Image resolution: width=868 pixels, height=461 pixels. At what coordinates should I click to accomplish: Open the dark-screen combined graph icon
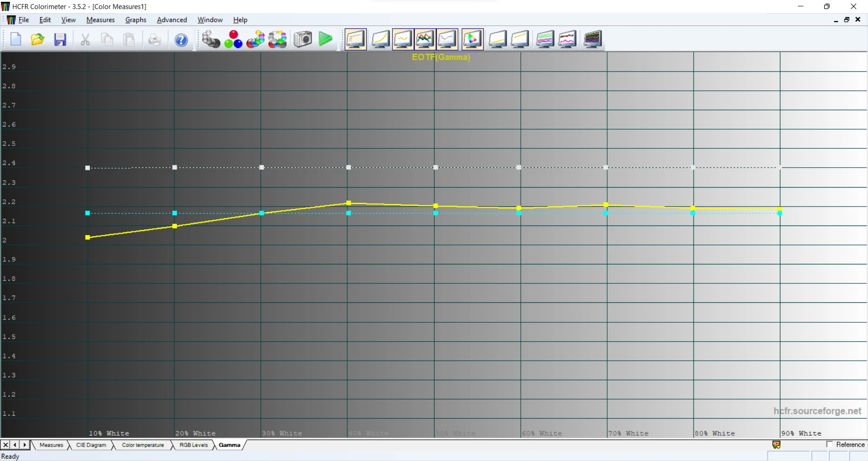coord(593,39)
